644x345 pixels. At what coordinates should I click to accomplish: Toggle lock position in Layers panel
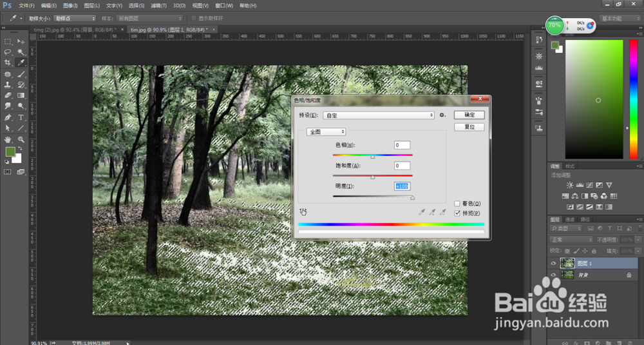click(x=585, y=251)
